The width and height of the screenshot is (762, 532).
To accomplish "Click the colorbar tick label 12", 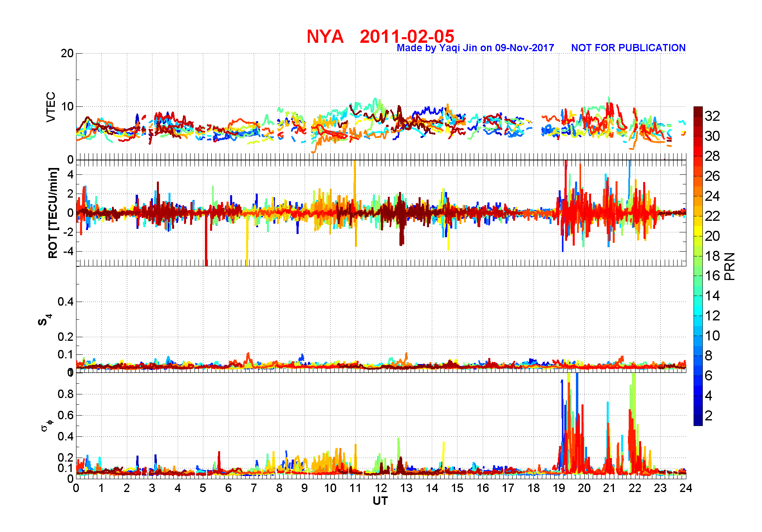I will (x=712, y=316).
